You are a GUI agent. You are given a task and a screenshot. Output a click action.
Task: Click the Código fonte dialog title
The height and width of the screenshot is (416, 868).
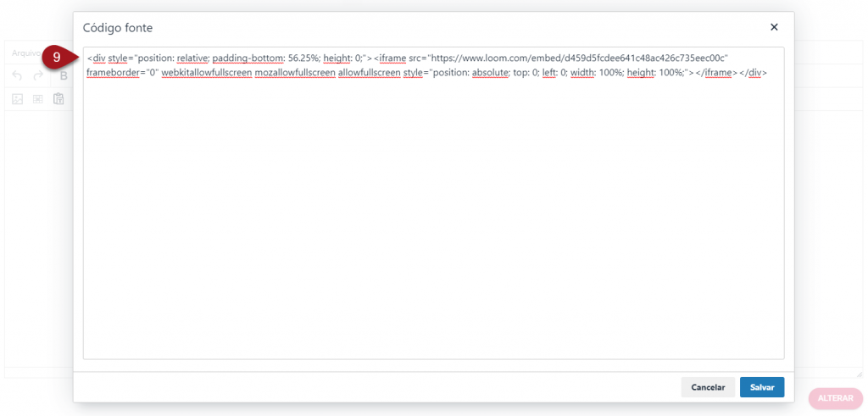tap(118, 28)
